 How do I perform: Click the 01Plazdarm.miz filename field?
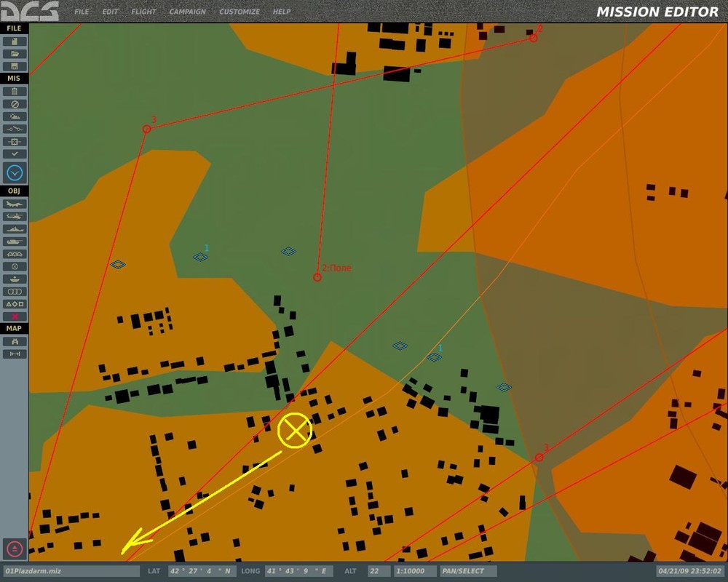71,571
